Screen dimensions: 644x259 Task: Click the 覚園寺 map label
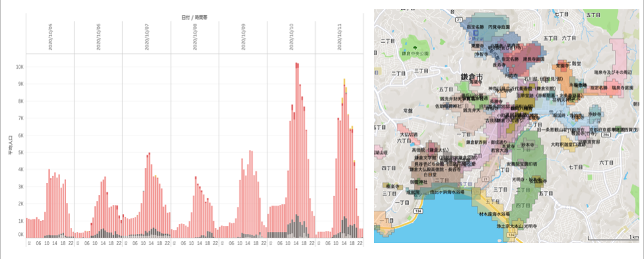pos(562,65)
